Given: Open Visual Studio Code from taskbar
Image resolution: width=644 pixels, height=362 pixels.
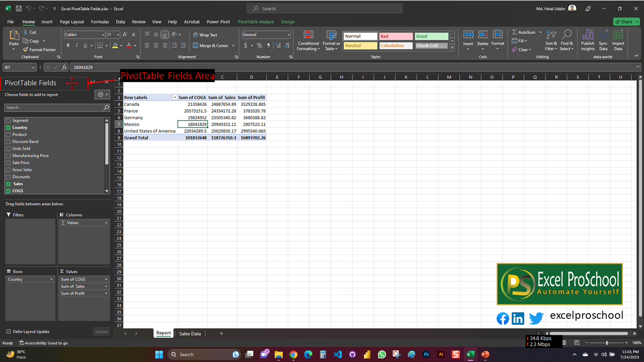Looking at the screenshot, I should [x=338, y=354].
